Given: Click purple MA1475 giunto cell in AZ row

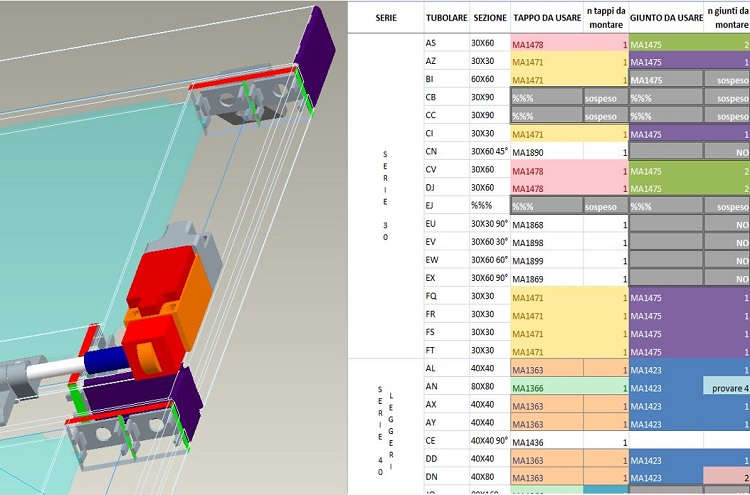Looking at the screenshot, I should point(666,61).
